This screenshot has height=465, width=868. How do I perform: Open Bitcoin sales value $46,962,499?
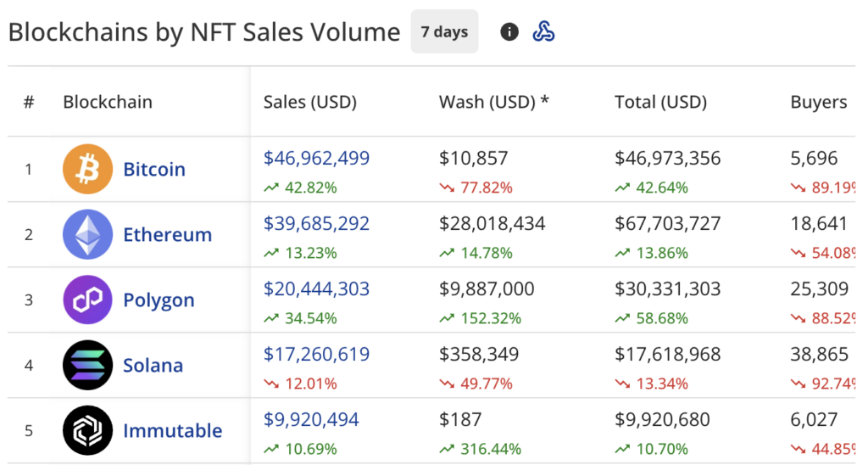[316, 158]
